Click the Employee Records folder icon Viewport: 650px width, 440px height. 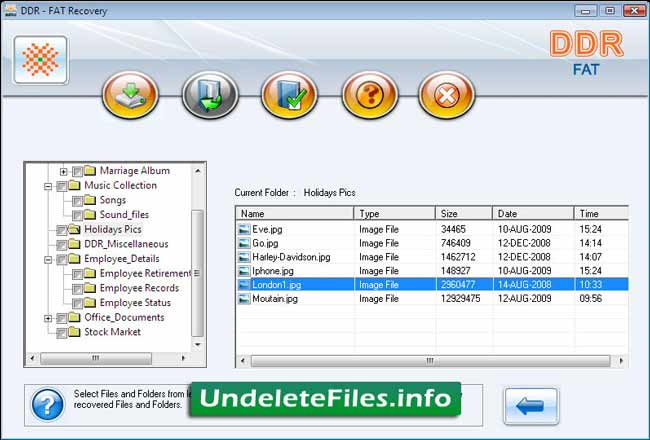pyautogui.click(x=90, y=288)
